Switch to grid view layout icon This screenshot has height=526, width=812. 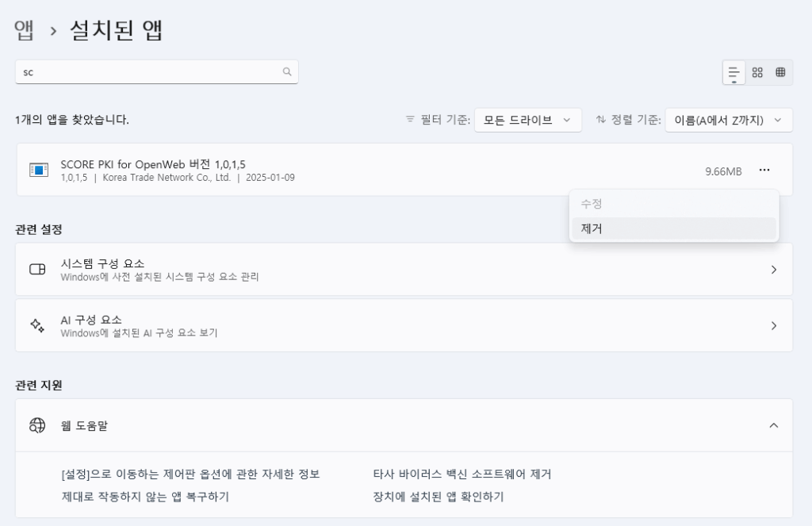tap(757, 72)
